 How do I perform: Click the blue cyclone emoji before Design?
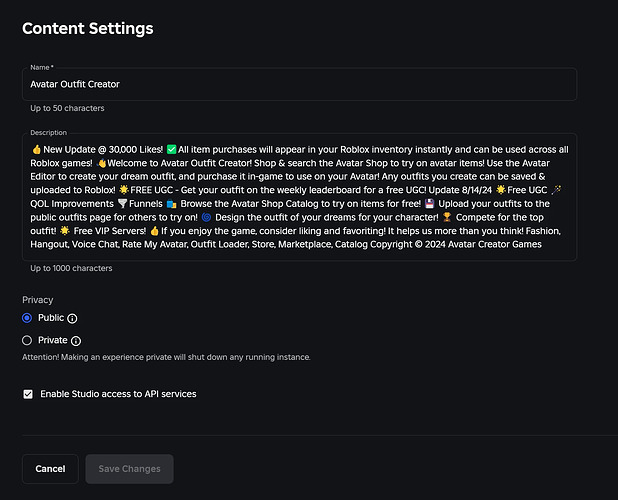[206, 217]
